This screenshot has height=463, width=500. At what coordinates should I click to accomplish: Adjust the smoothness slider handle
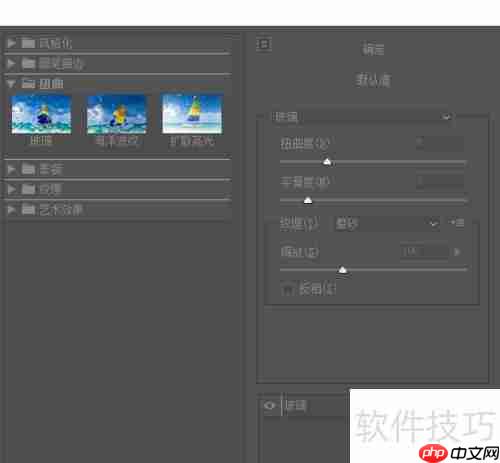(308, 201)
